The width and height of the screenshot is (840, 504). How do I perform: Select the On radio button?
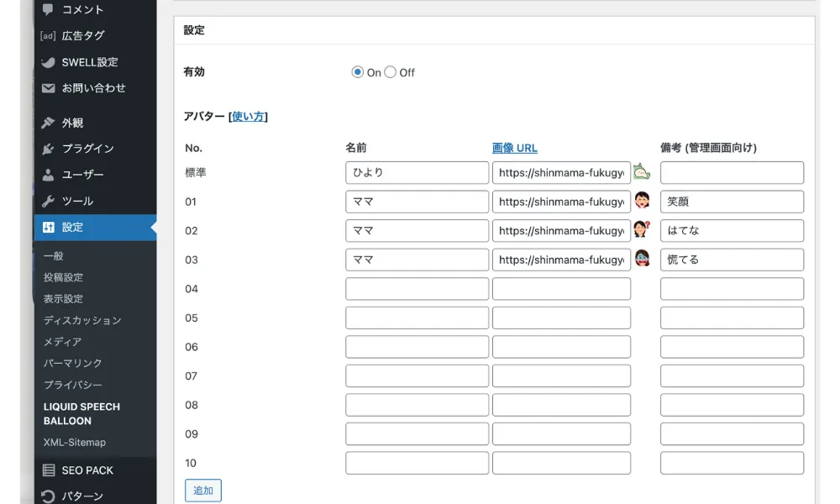tap(358, 72)
